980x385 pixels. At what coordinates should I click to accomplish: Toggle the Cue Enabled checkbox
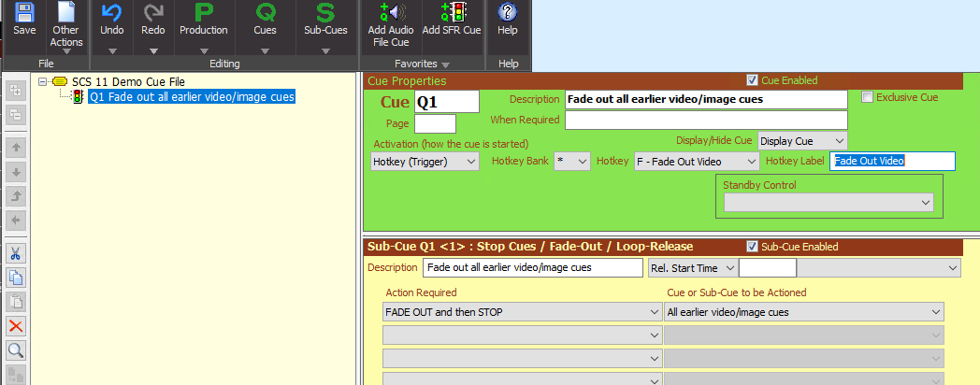pyautogui.click(x=752, y=80)
